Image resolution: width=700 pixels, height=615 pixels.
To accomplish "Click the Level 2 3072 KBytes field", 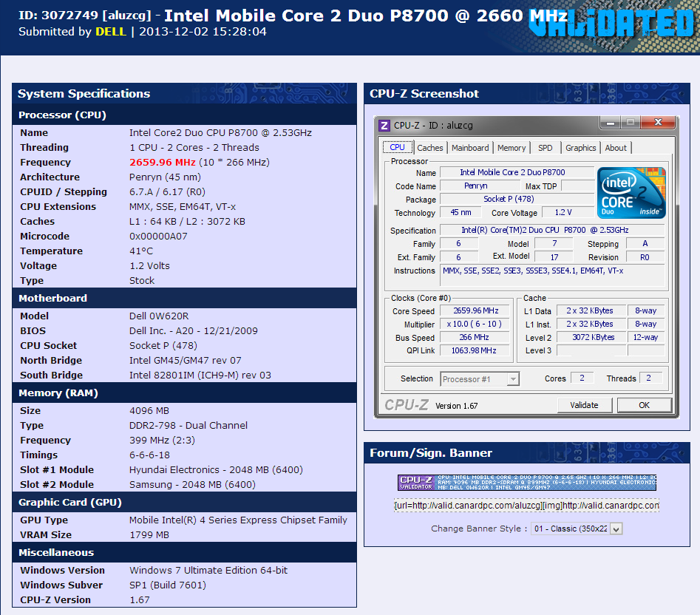I will coord(593,337).
